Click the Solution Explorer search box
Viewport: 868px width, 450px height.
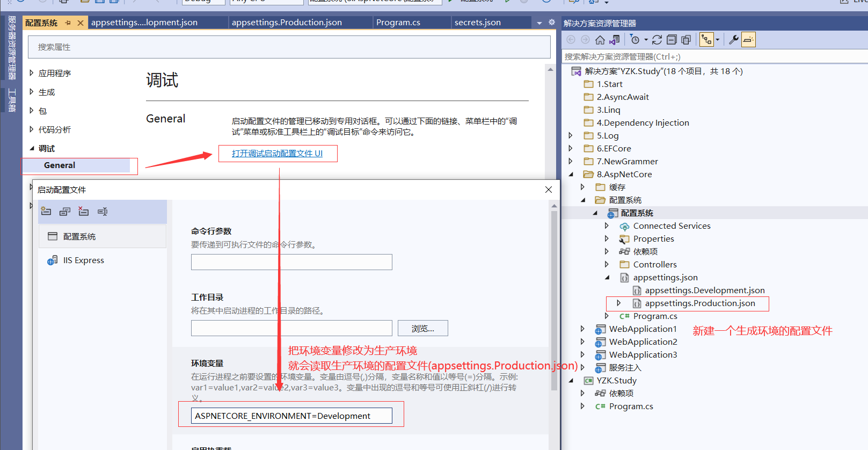[714, 57]
